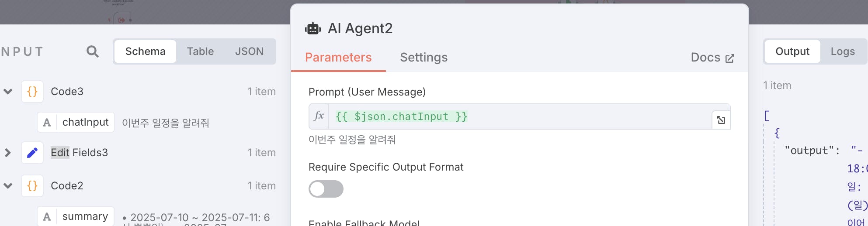This screenshot has height=226, width=868.
Task: Switch input view to Table
Action: [x=200, y=51]
